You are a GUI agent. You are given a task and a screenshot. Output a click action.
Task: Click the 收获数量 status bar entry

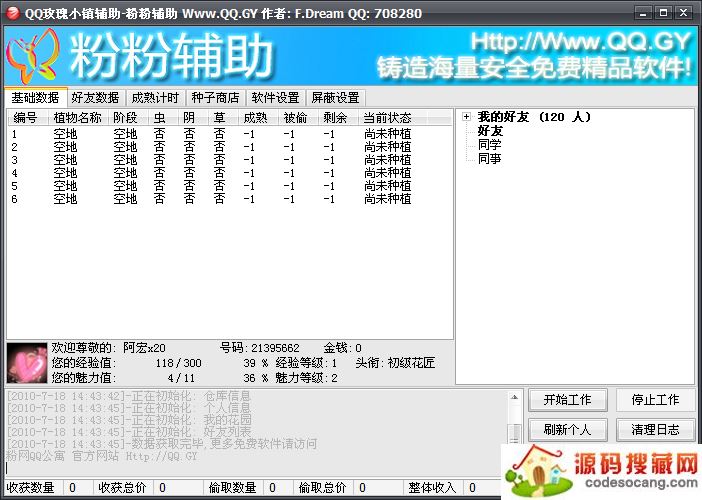[x=30, y=487]
